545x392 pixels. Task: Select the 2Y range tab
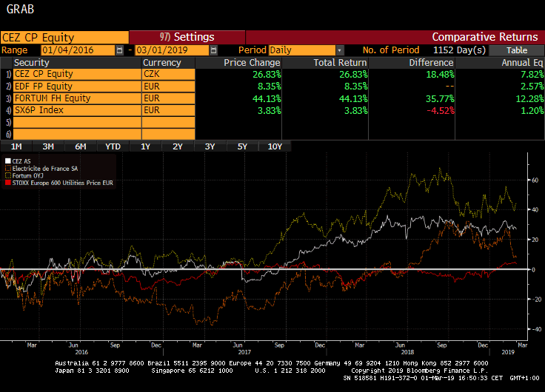[x=178, y=146]
